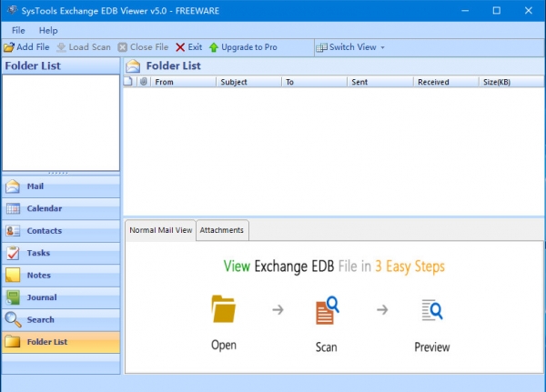The width and height of the screenshot is (546, 392).
Task: Open the File menu
Action: 18,30
